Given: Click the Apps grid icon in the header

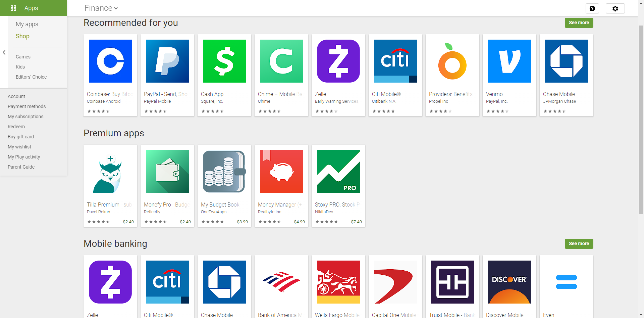Looking at the screenshot, I should 13,8.
